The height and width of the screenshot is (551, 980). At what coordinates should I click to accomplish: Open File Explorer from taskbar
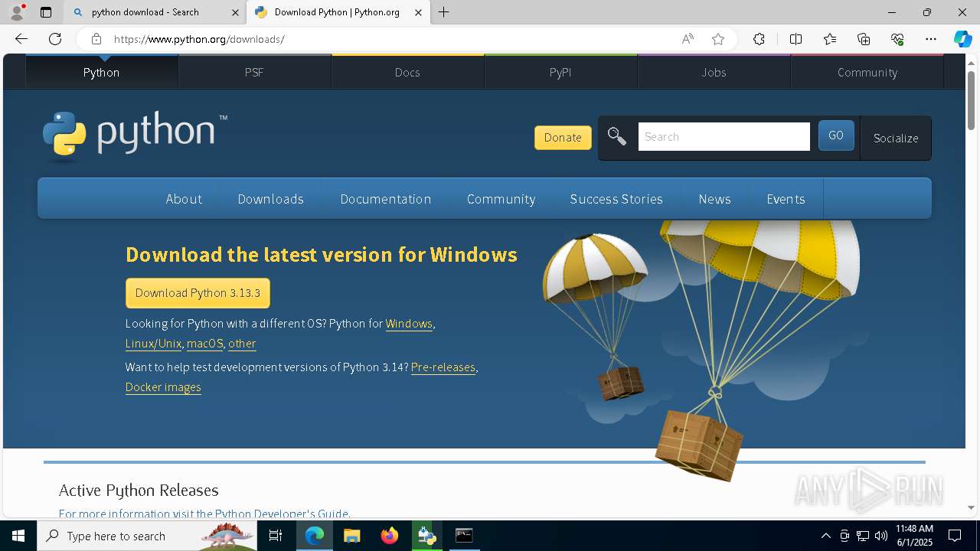(351, 536)
